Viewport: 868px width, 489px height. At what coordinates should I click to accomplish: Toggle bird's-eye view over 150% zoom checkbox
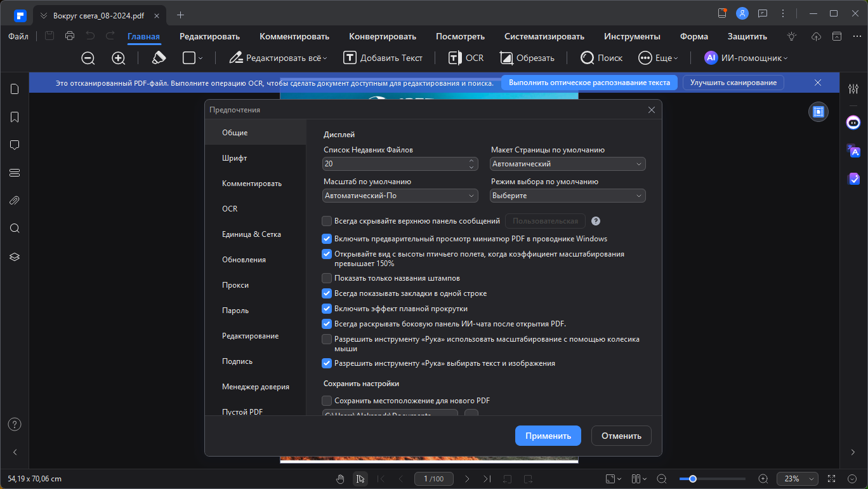tap(327, 254)
